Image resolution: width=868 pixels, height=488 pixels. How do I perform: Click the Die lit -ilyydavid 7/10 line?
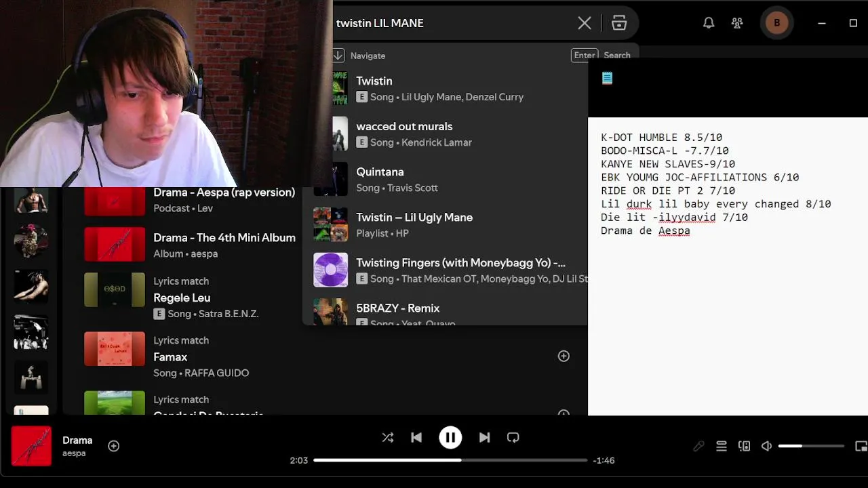(674, 218)
